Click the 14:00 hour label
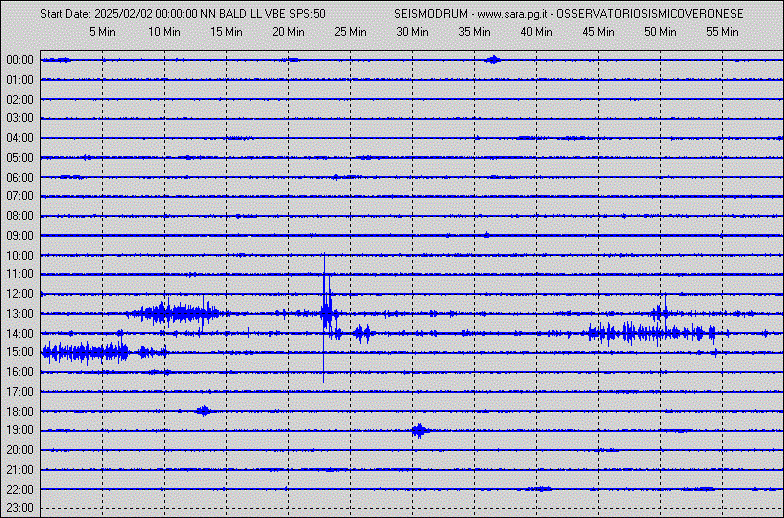The height and width of the screenshot is (518, 784). point(20,334)
